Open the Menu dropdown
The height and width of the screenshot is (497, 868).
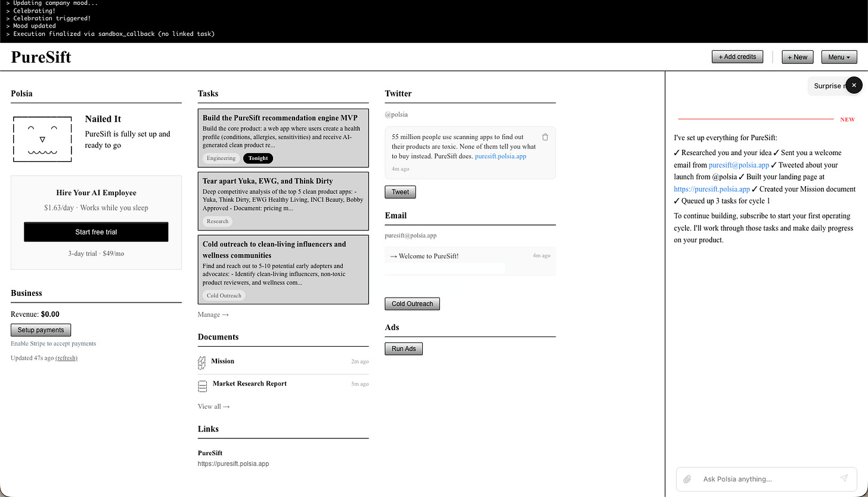pos(839,57)
